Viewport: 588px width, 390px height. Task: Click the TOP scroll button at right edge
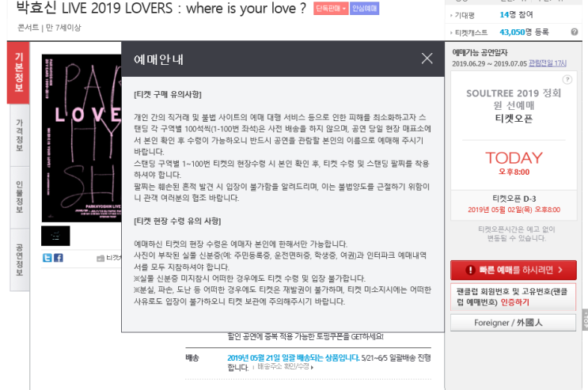[585, 320]
